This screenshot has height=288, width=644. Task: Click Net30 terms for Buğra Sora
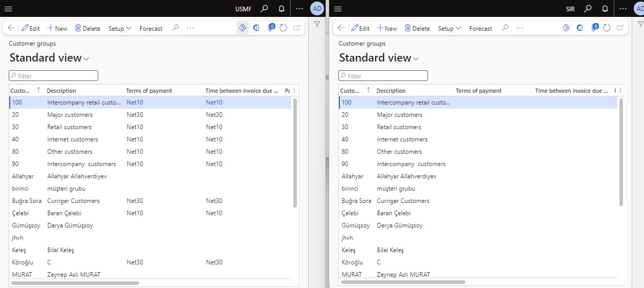click(x=135, y=201)
